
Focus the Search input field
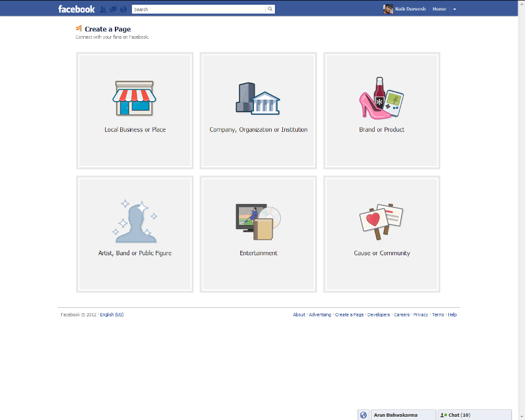(x=199, y=9)
